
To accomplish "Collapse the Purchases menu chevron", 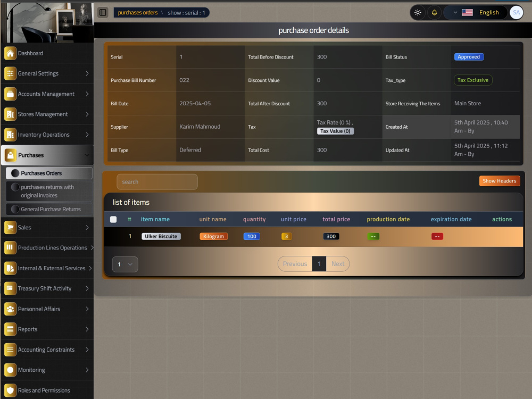I will coord(87,155).
